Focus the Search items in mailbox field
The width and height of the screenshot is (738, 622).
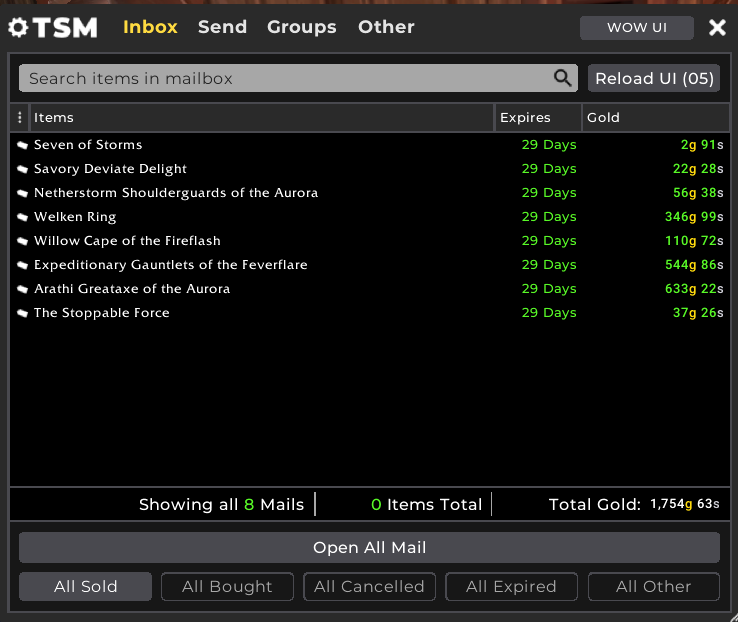pyautogui.click(x=298, y=78)
